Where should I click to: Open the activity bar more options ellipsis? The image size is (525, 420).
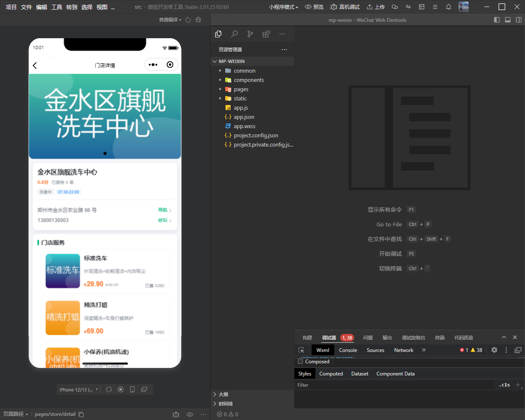tap(282, 34)
